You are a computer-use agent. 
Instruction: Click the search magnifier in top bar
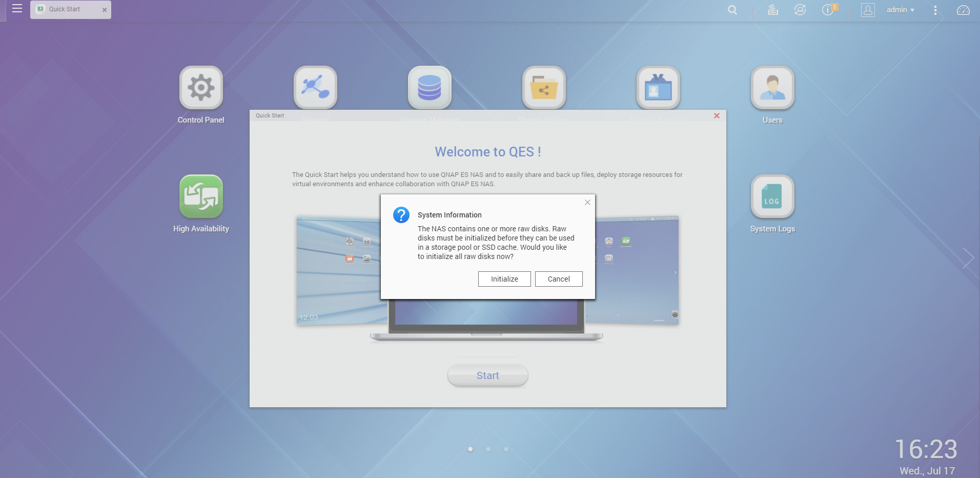pos(732,10)
